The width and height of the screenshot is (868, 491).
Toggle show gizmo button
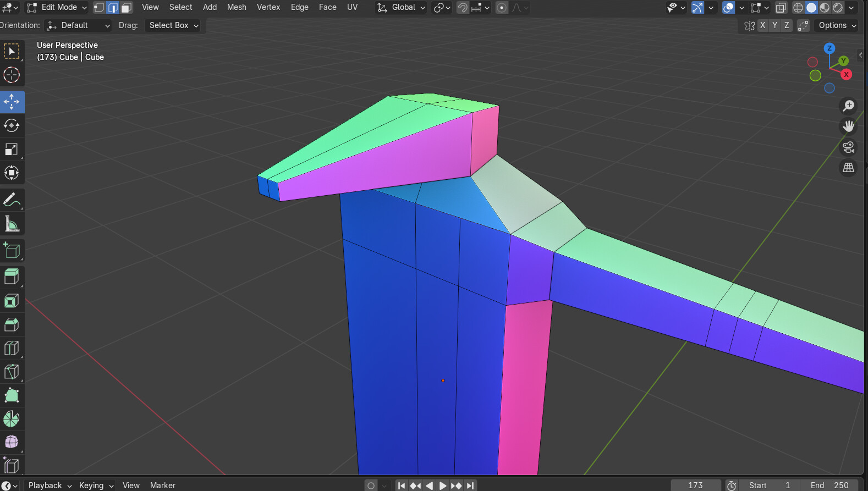697,8
